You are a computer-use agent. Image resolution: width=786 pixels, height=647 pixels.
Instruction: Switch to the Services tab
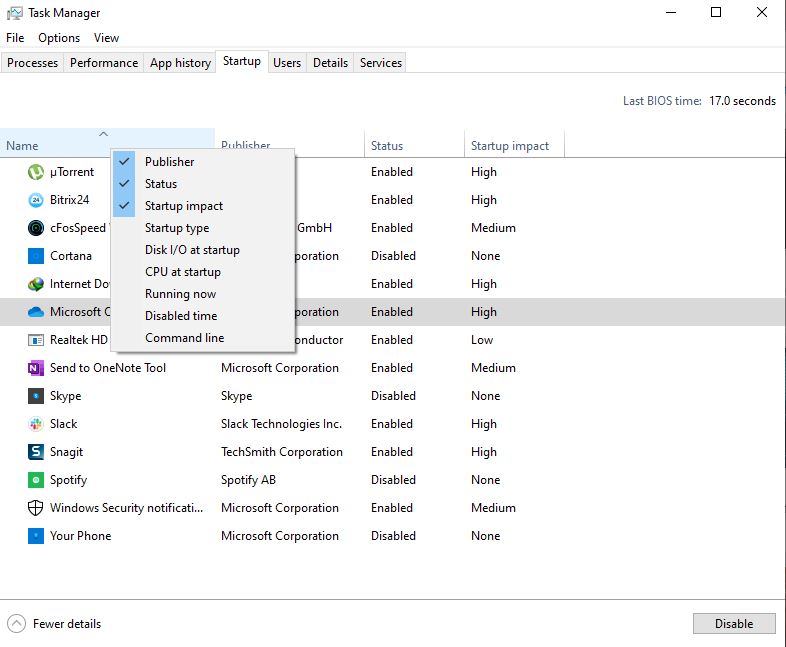point(380,63)
